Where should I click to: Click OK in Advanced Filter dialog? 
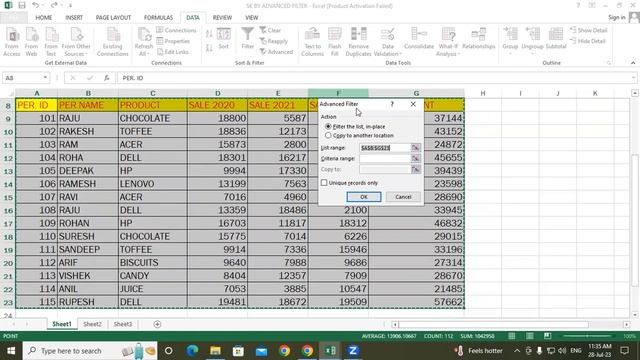[x=364, y=197]
